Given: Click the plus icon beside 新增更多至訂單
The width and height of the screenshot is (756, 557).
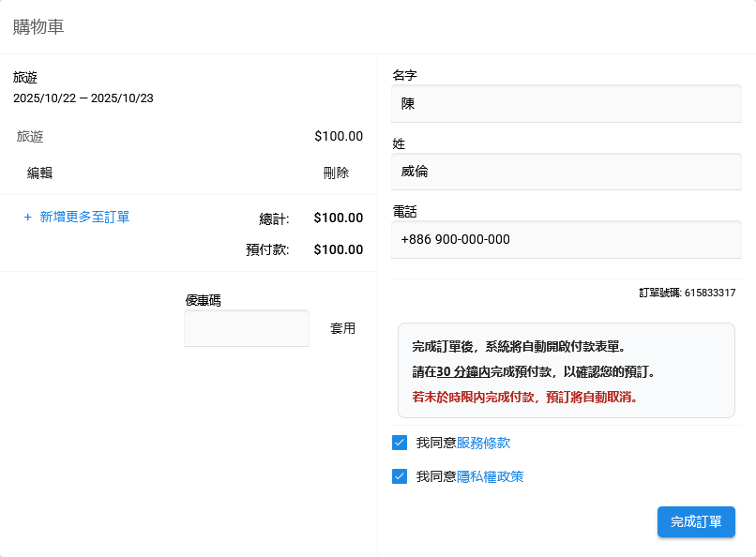Looking at the screenshot, I should pos(27,218).
